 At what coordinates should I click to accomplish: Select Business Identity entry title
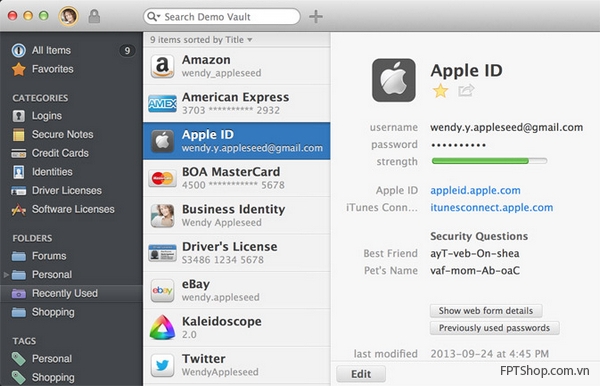pyautogui.click(x=233, y=209)
